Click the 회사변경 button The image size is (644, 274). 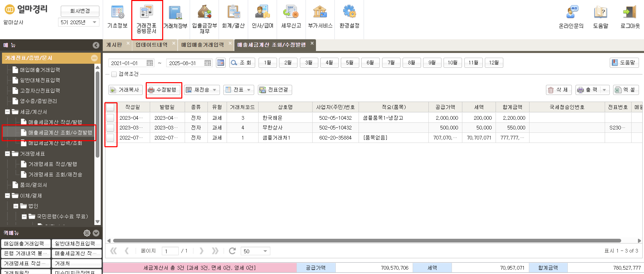coord(80,11)
